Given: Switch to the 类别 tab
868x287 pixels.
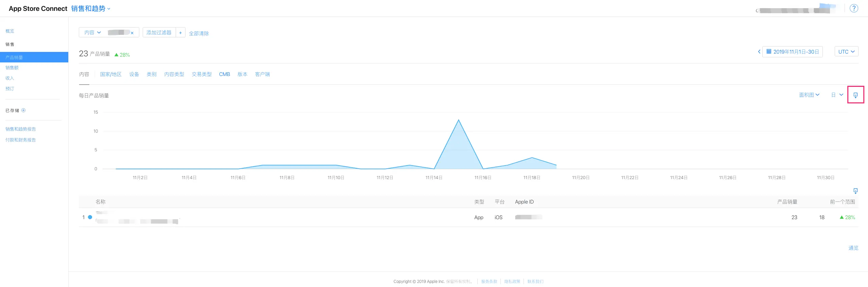Looking at the screenshot, I should (x=152, y=74).
